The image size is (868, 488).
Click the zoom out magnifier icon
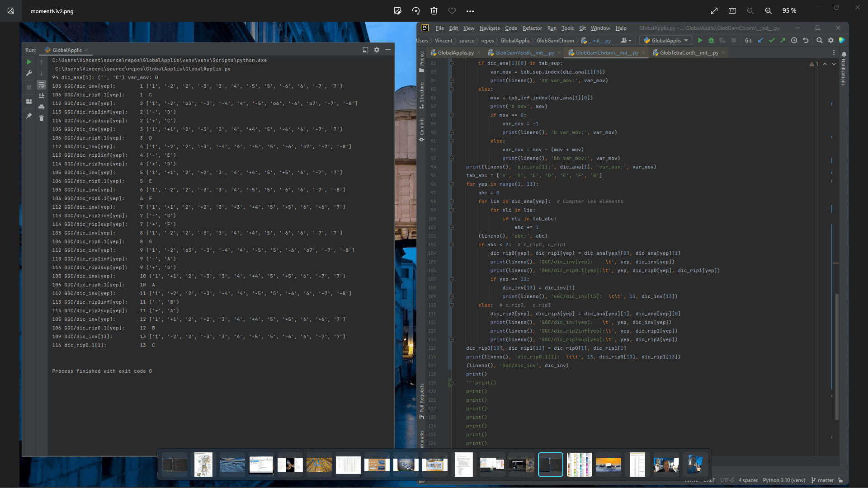click(x=750, y=11)
